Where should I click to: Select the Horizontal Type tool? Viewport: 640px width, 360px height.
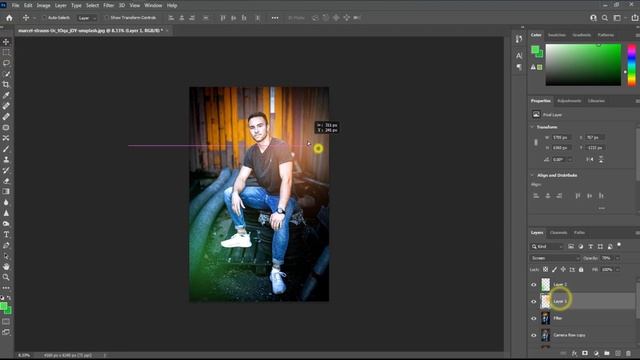(6, 234)
